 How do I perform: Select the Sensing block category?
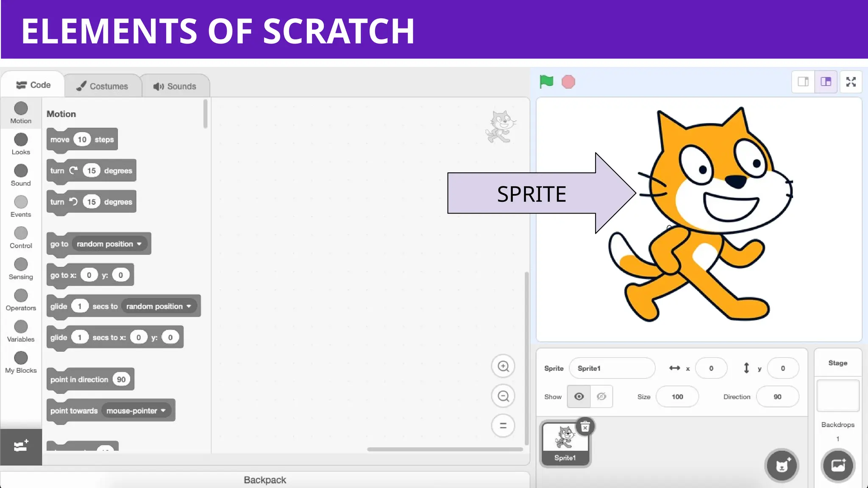pos(21,269)
